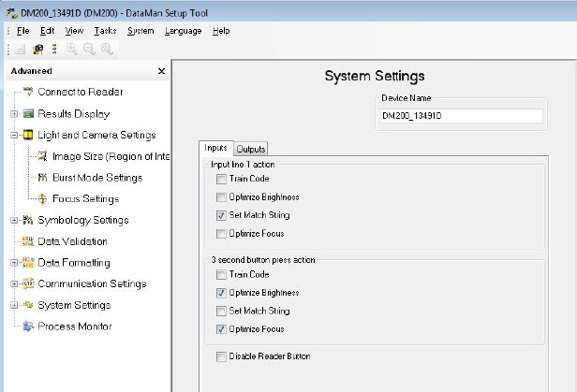Select Light and Camera Settings label
This screenshot has width=577, height=392.
96,136
